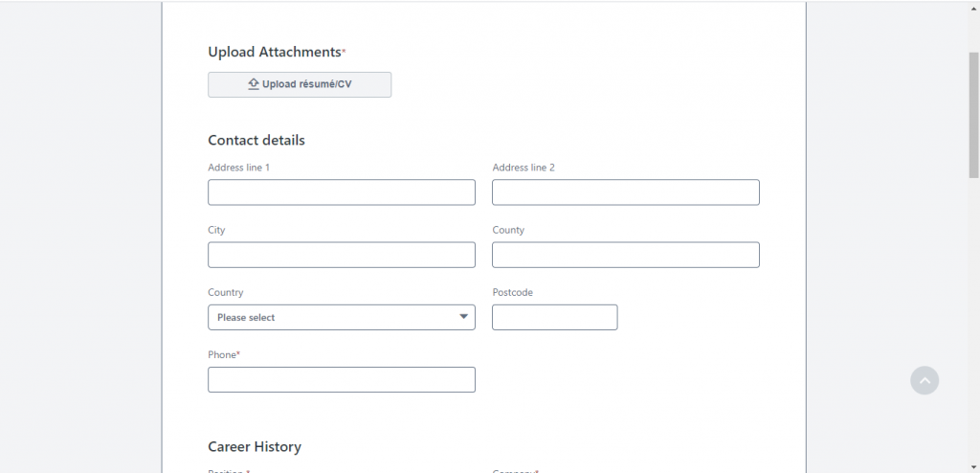Focus the Address line 2 text field
The height and width of the screenshot is (473, 980).
point(625,192)
